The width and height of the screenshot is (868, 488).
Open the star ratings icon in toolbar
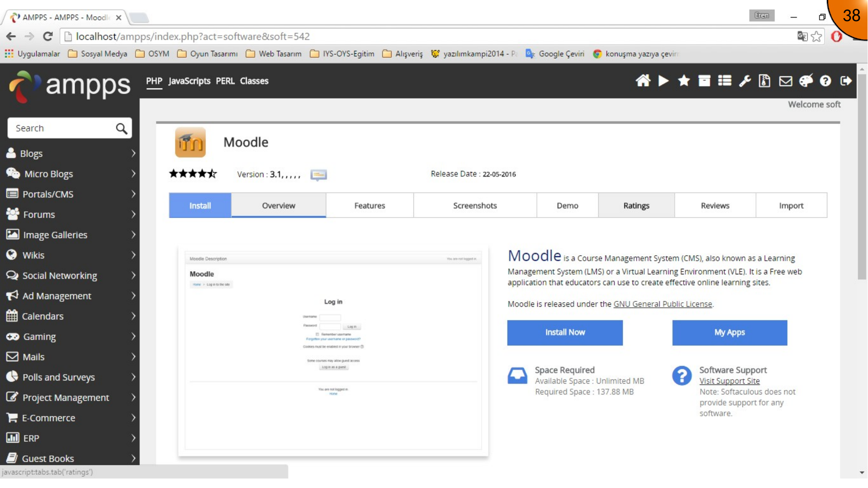click(684, 81)
